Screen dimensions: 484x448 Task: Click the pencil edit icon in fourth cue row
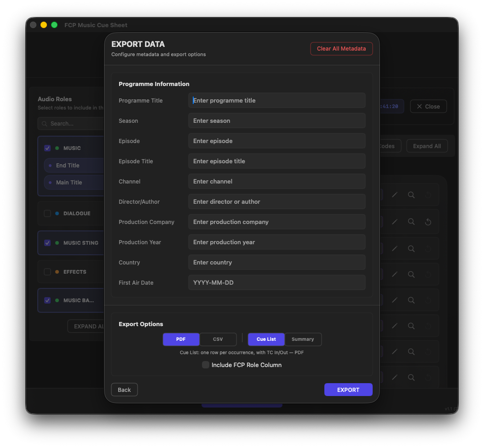click(x=394, y=274)
